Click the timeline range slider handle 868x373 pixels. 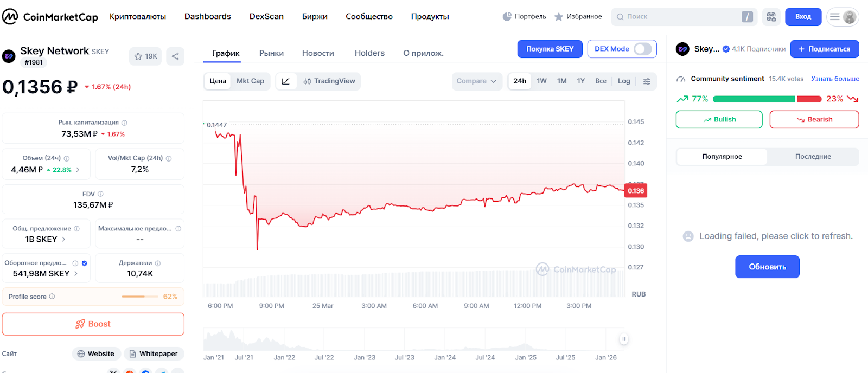(623, 339)
